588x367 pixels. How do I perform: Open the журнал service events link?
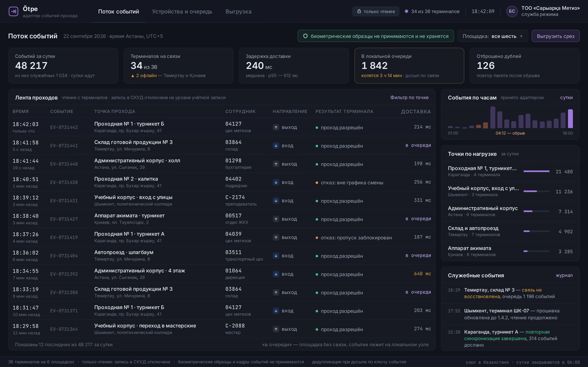click(564, 275)
